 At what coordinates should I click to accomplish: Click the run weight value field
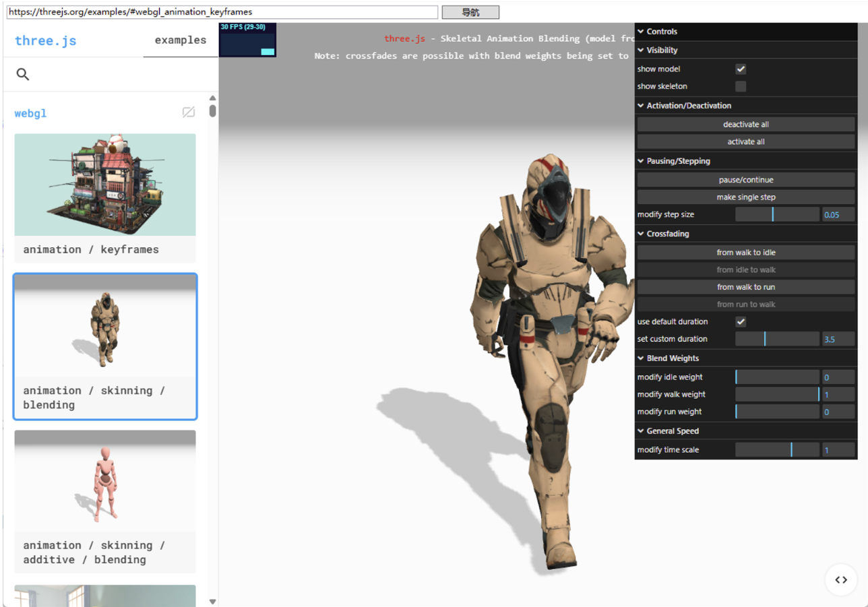pyautogui.click(x=838, y=412)
